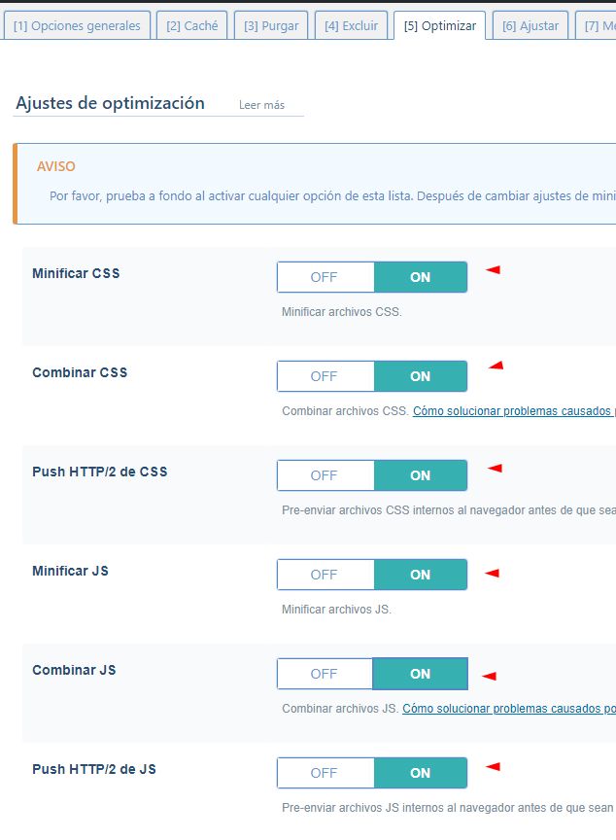Open Combinar JS troubleshooting link
This screenshot has height=840, width=616.
pos(508,709)
